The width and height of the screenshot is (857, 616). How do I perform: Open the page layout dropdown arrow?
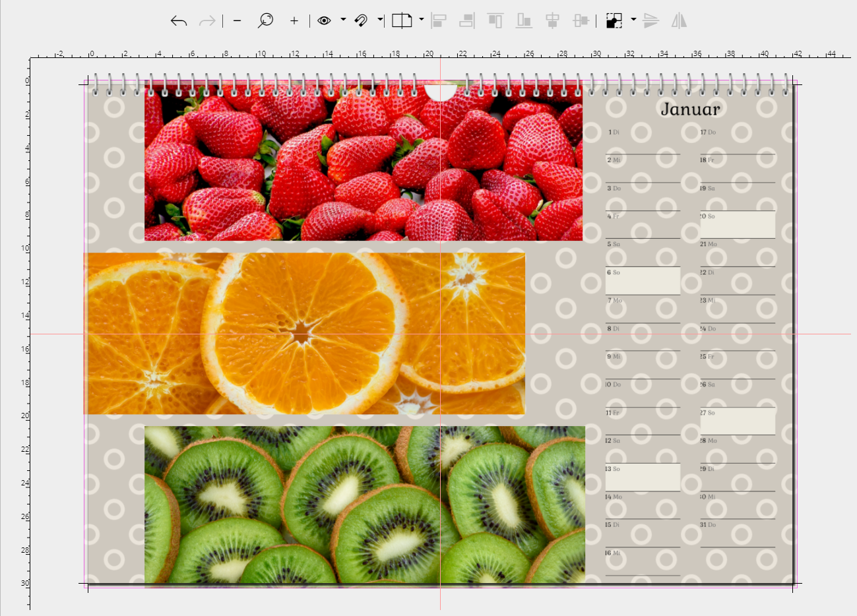[422, 20]
